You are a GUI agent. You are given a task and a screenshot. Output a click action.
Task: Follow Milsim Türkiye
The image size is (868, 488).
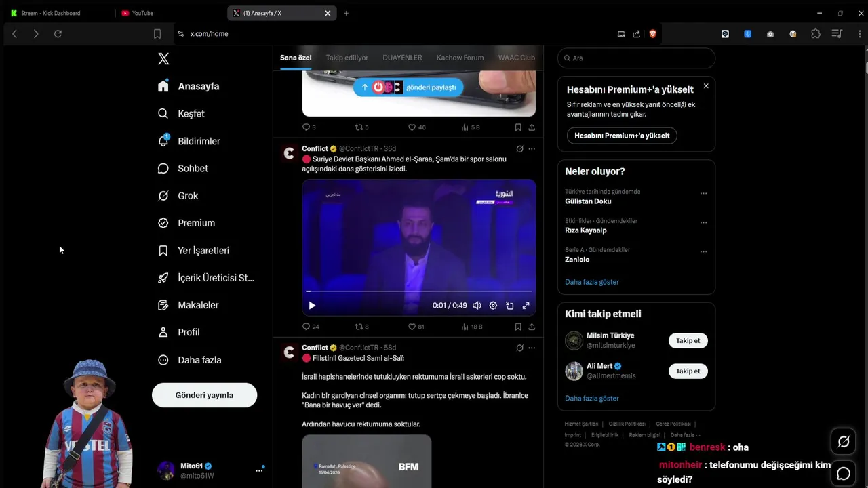tap(688, 341)
